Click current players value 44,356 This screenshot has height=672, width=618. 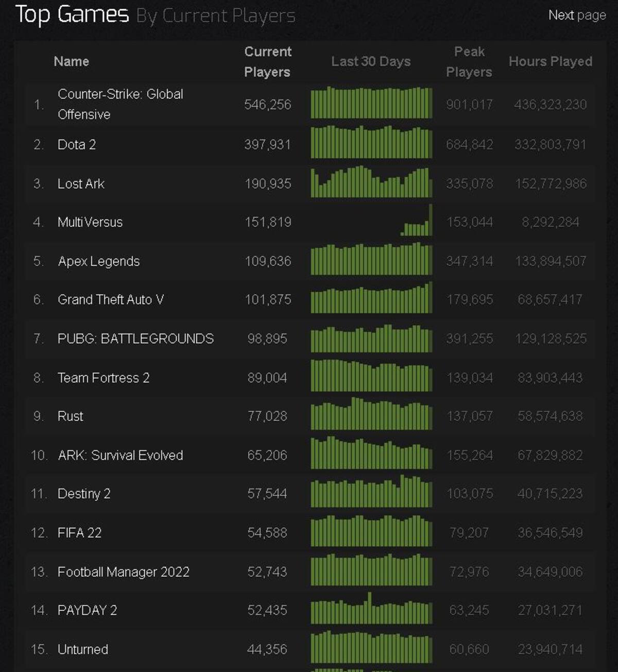coord(267,649)
